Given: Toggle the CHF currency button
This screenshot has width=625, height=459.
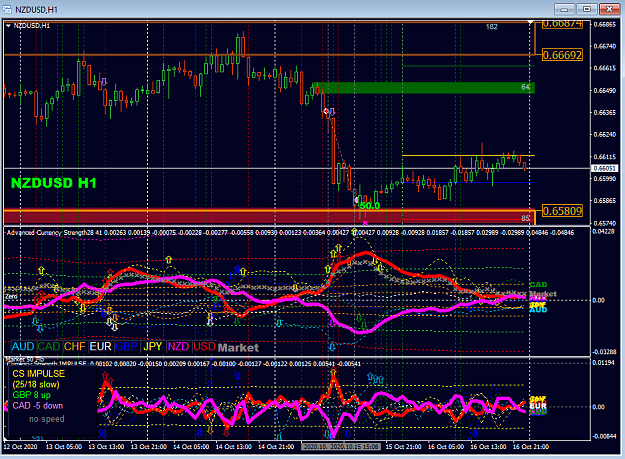Looking at the screenshot, I should tap(75, 346).
